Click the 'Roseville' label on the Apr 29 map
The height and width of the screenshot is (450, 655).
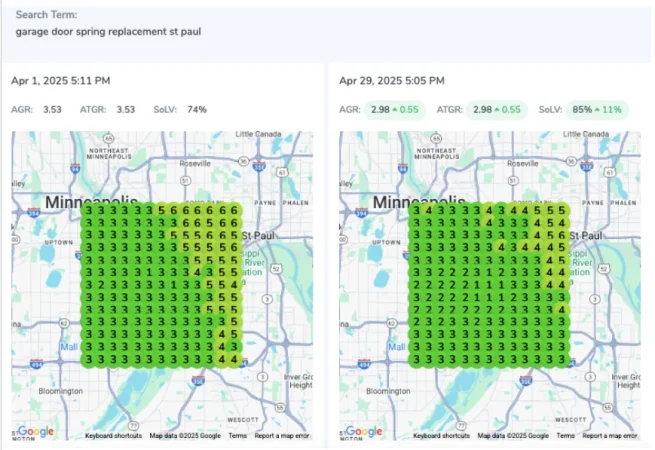pos(522,163)
